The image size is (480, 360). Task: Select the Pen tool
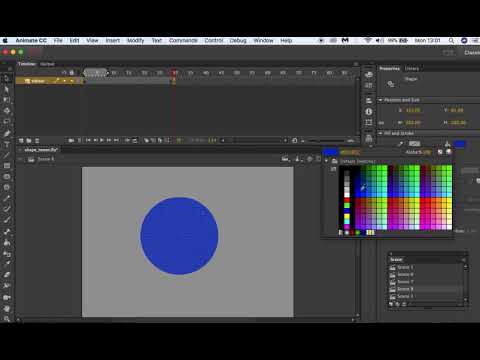coord(6,133)
